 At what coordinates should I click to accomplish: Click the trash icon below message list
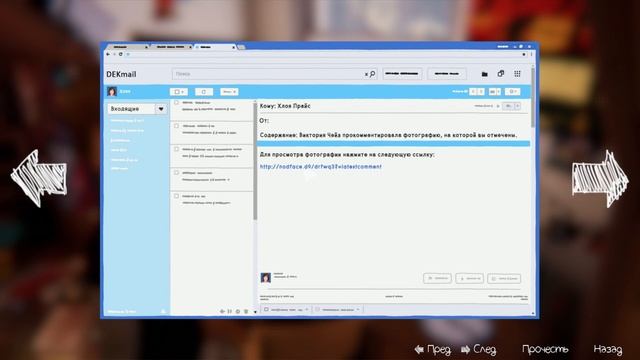click(246, 311)
